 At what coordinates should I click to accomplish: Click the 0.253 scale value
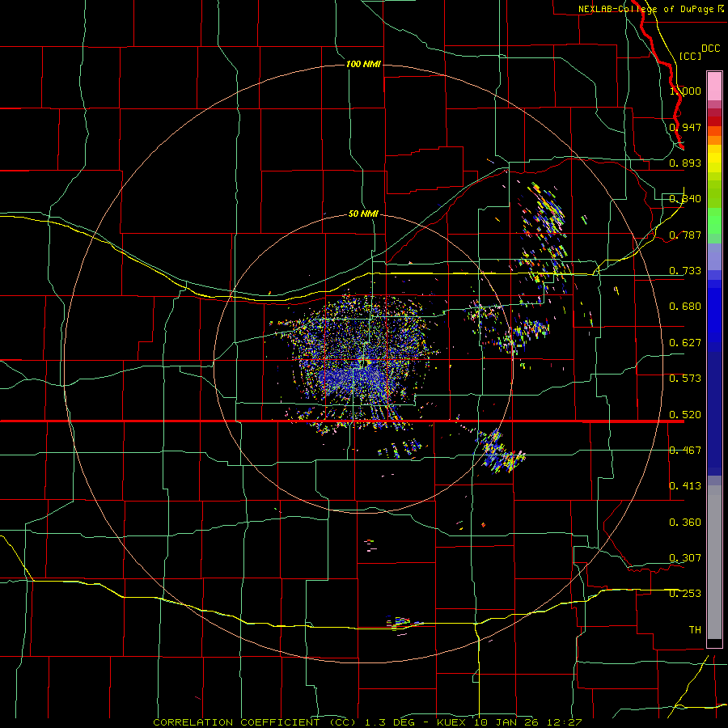point(685,594)
